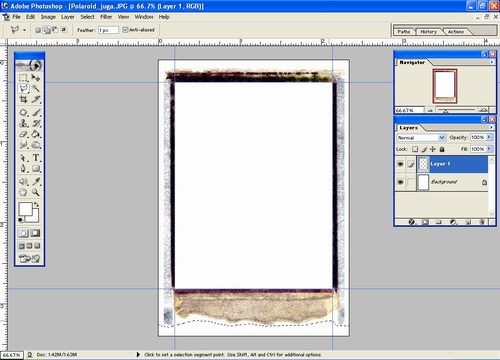Click the foreground color swatch
500x360 pixels.
point(25,209)
